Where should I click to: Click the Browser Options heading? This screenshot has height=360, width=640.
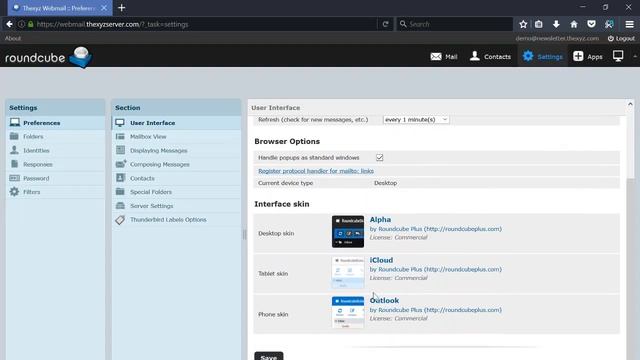pyautogui.click(x=287, y=141)
